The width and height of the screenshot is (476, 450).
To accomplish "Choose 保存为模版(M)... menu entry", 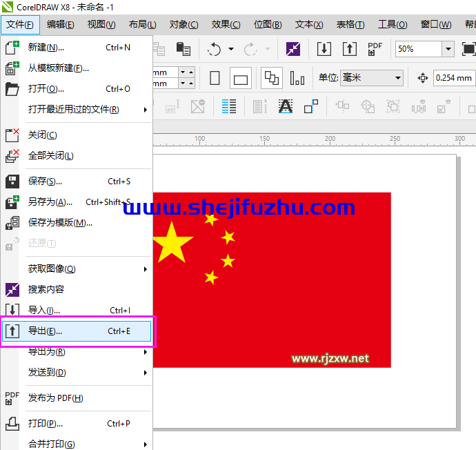I will tap(77, 222).
